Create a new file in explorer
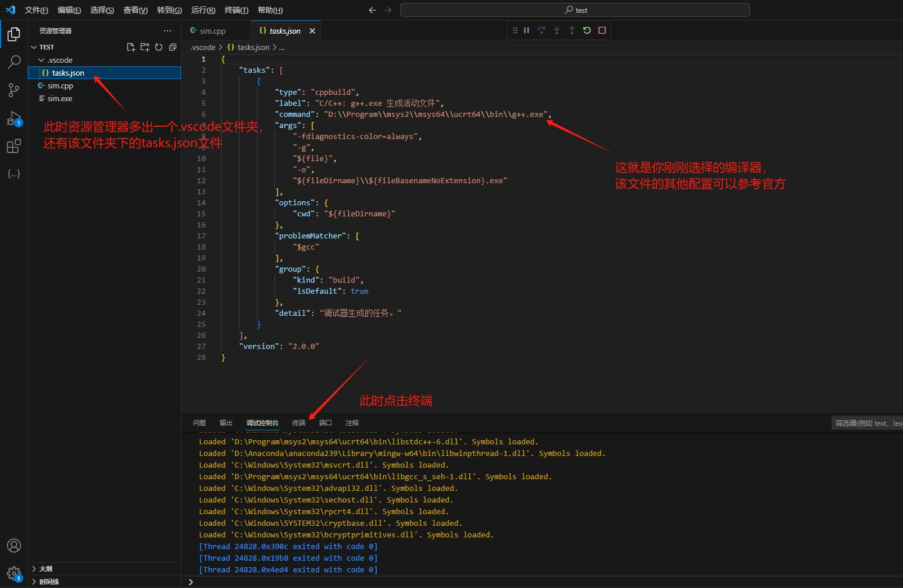 (x=131, y=47)
